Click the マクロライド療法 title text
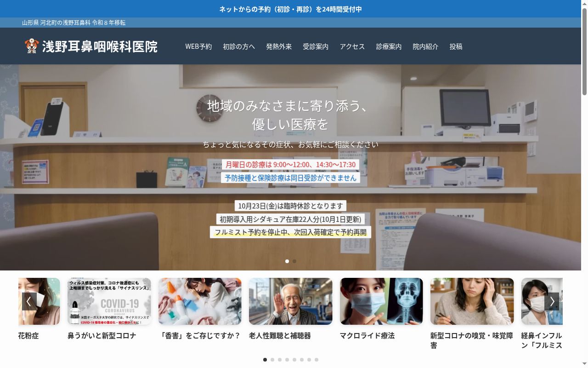The width and height of the screenshot is (588, 368). 367,336
